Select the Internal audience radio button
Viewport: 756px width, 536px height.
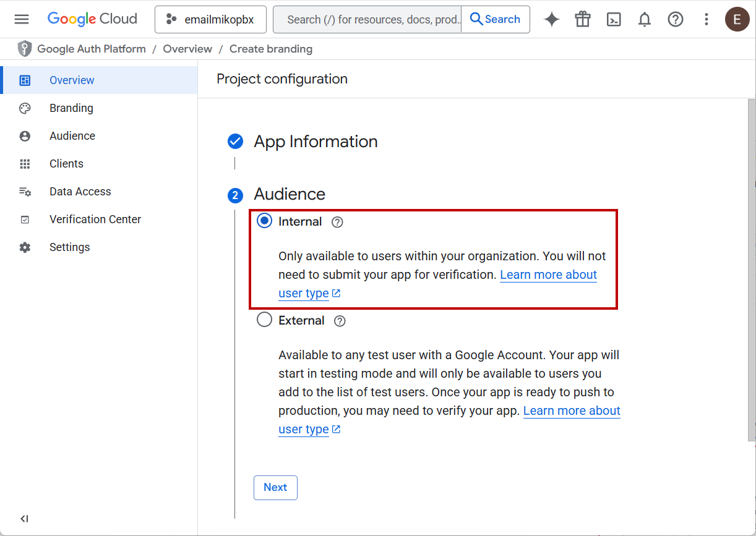click(x=265, y=221)
